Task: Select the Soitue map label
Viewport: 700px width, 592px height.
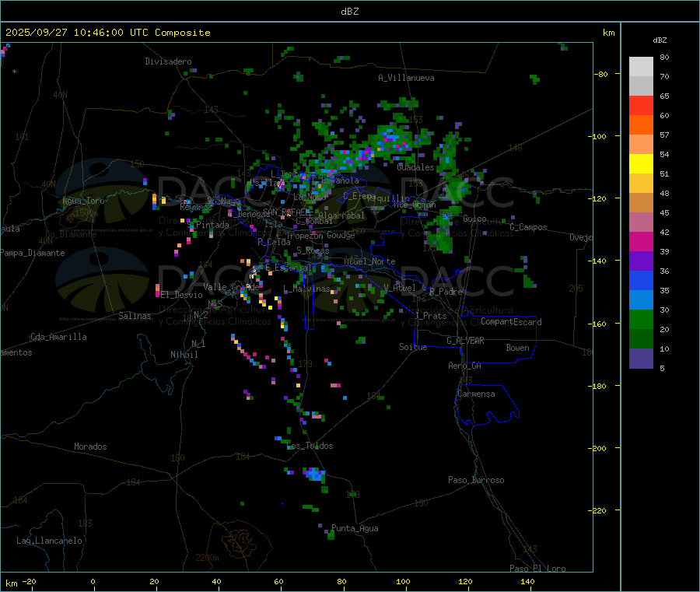Action: pyautogui.click(x=413, y=347)
